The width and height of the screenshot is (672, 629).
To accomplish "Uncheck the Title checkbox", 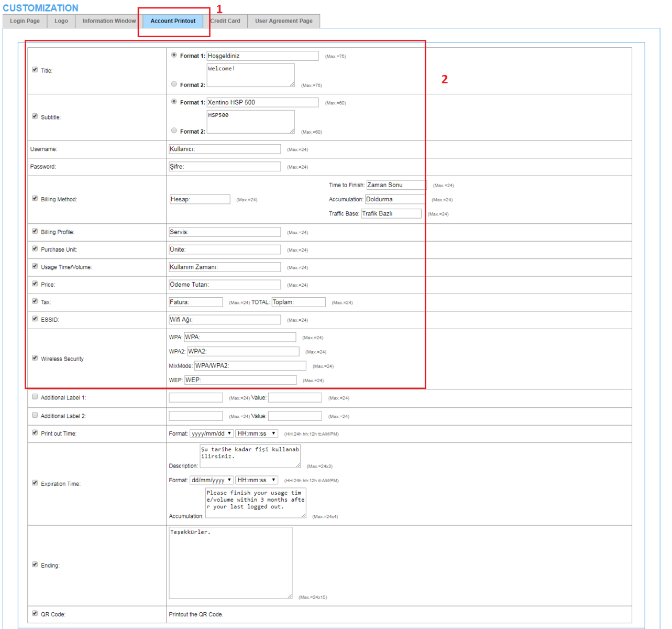I will 35,70.
